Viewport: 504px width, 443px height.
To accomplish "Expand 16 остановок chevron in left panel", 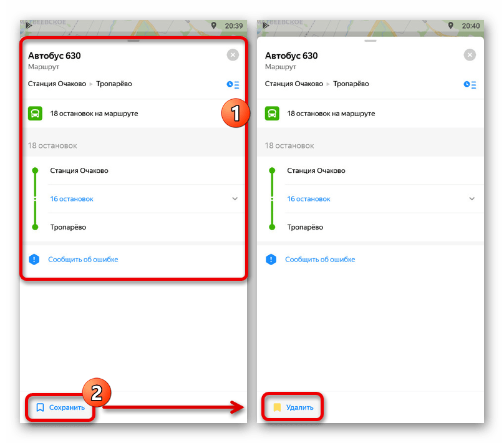I will 235,198.
